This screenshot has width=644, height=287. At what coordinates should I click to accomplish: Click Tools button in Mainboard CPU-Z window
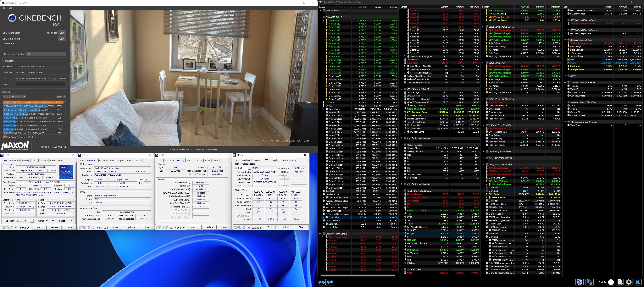(115, 228)
